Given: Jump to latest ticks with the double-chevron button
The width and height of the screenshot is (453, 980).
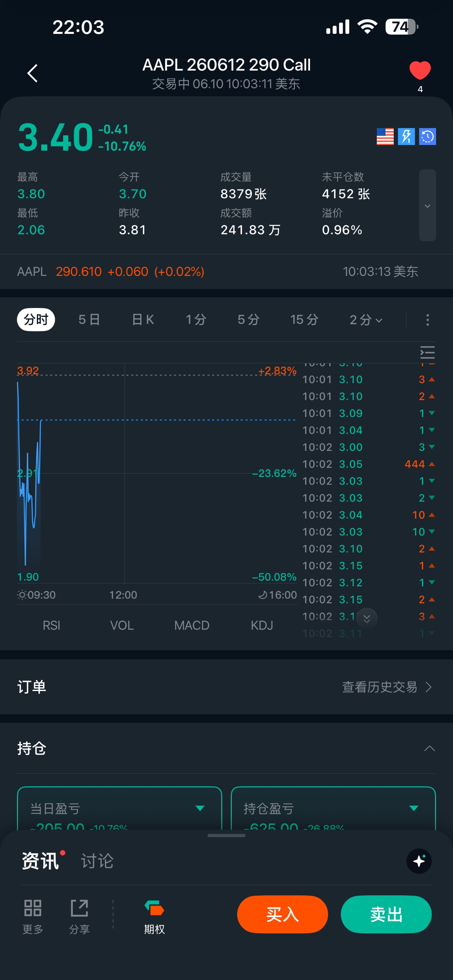Looking at the screenshot, I should [367, 618].
